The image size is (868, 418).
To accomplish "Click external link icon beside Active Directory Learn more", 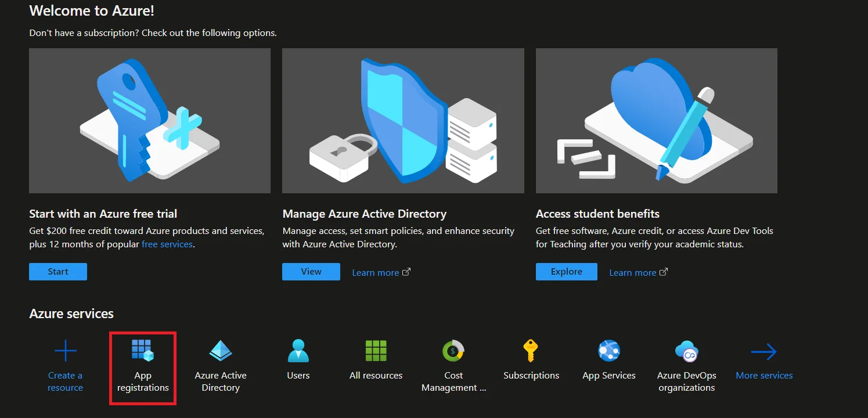I will pos(406,272).
